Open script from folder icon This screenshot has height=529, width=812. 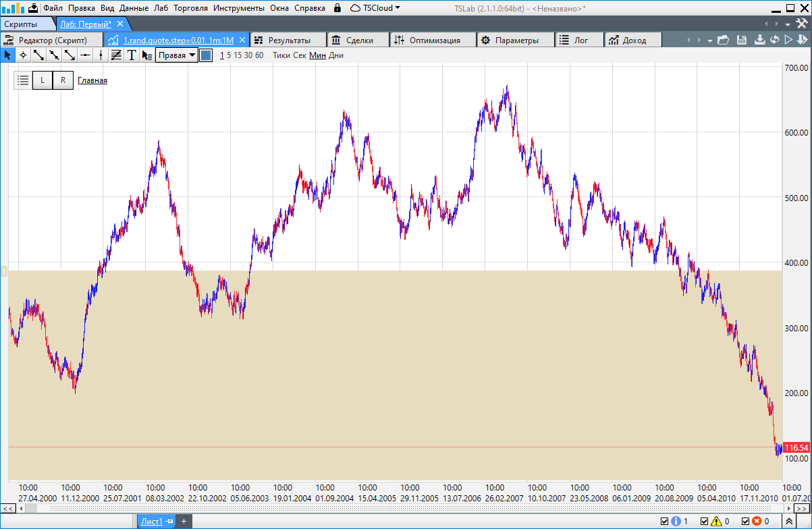point(724,40)
